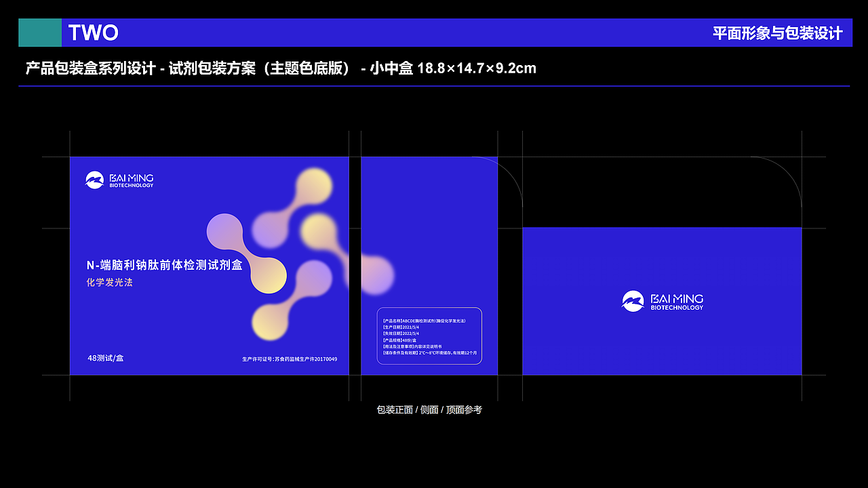Open the 包装正面 caption below the boxes

point(396,409)
